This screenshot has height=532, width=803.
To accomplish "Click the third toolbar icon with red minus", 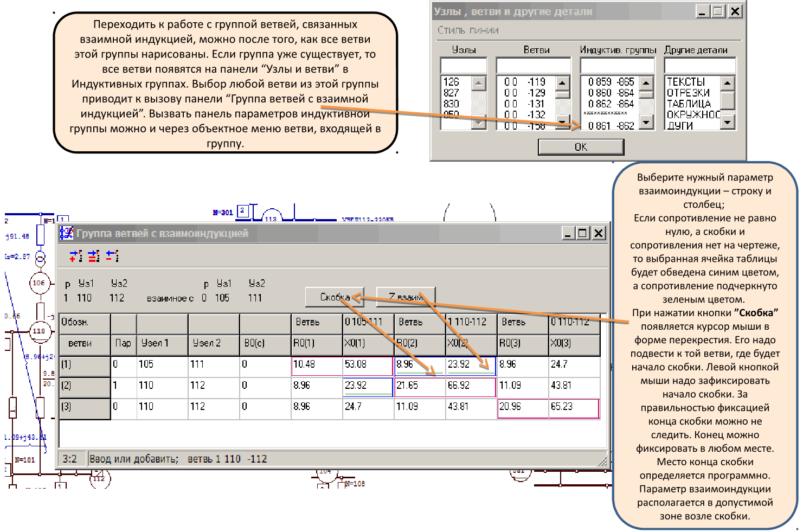I will coord(112,256).
